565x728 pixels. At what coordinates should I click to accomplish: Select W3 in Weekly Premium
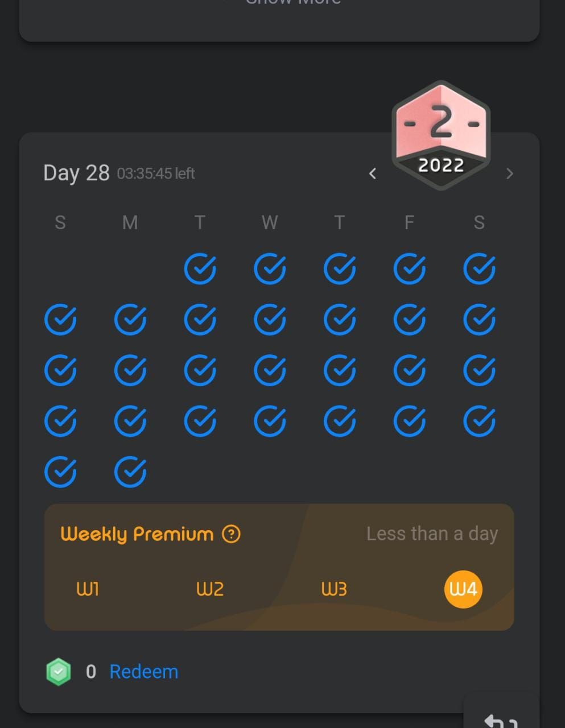334,589
